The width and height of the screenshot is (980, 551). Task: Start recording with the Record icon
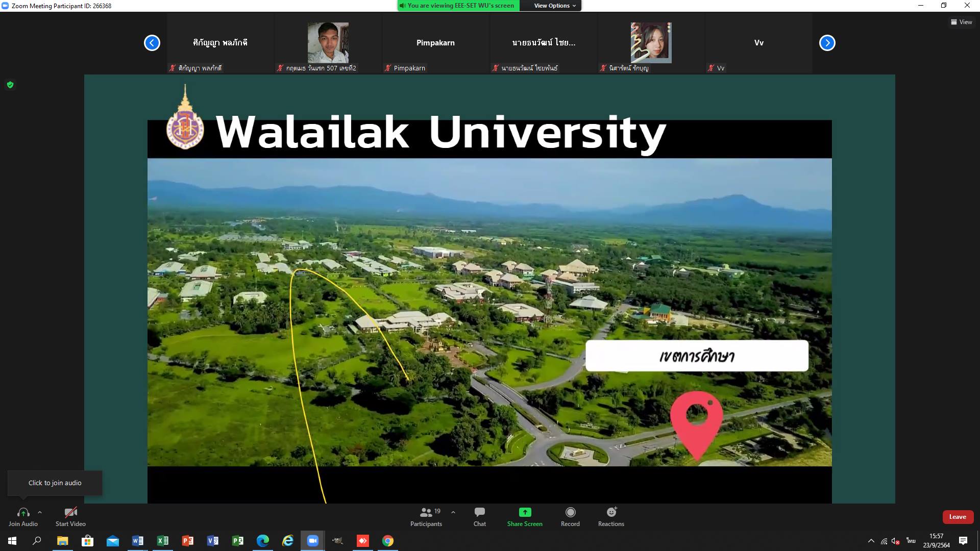tap(570, 512)
